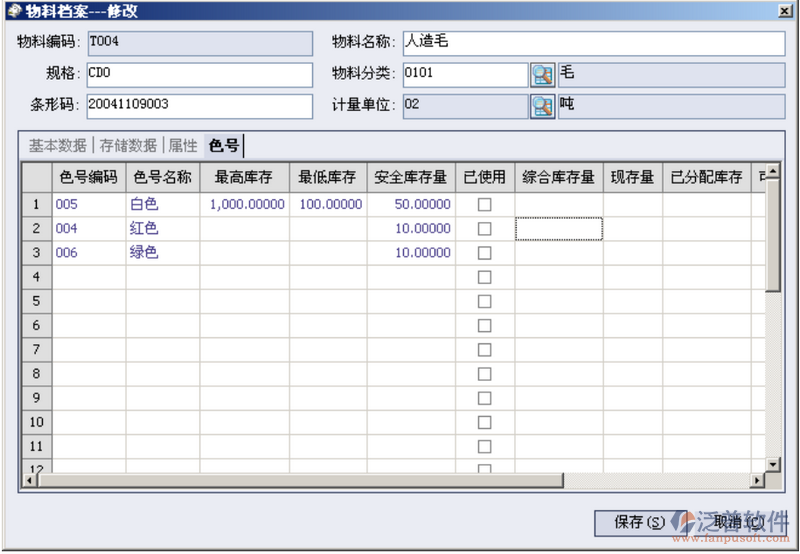This screenshot has height=554, width=800.
Task: Click the 50.00000 safety stock cell
Action: (x=411, y=205)
